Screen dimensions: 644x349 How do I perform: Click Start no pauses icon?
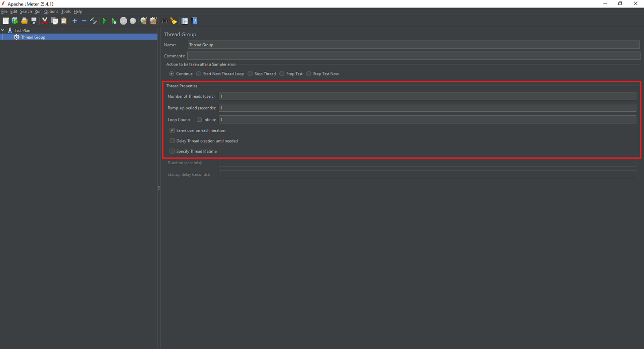tap(114, 21)
